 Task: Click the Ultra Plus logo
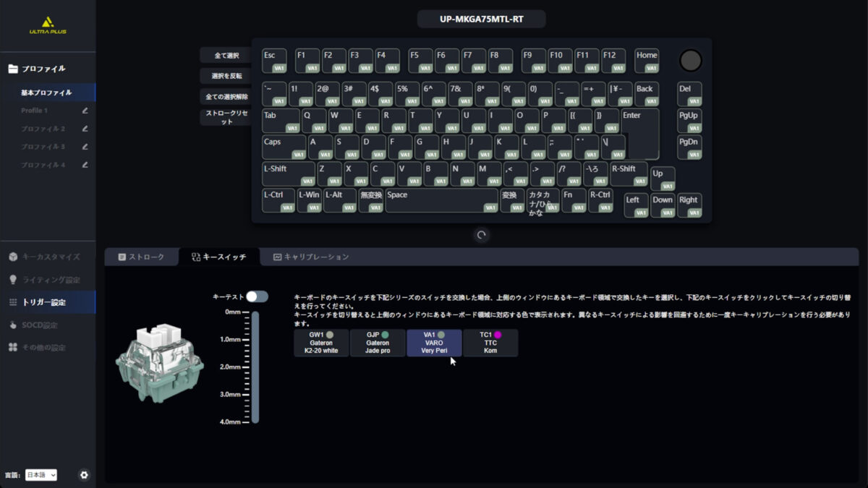(x=48, y=25)
